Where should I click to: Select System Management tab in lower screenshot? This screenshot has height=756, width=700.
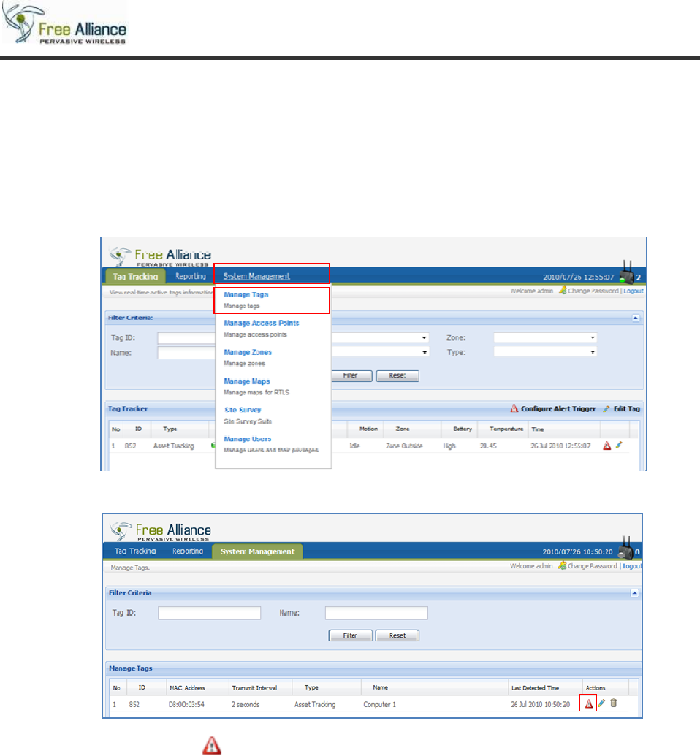pyautogui.click(x=257, y=551)
